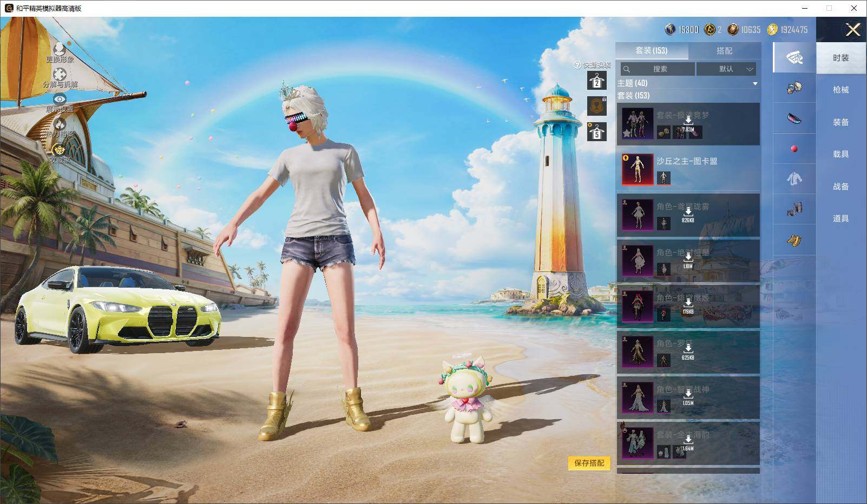Image resolution: width=867 pixels, height=504 pixels.
Task: Open the 装备 equipment side tab
Action: click(x=841, y=122)
